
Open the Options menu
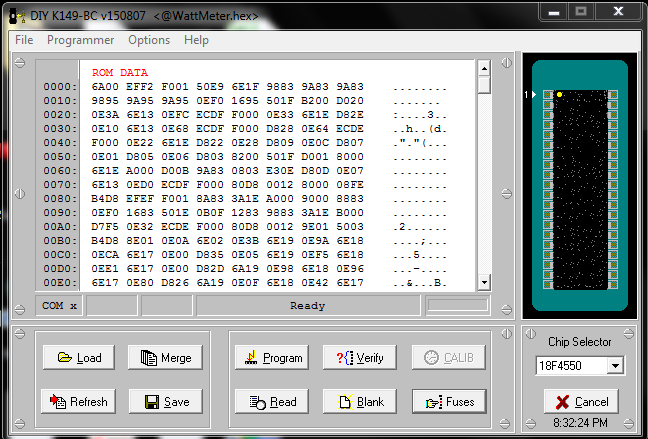149,40
